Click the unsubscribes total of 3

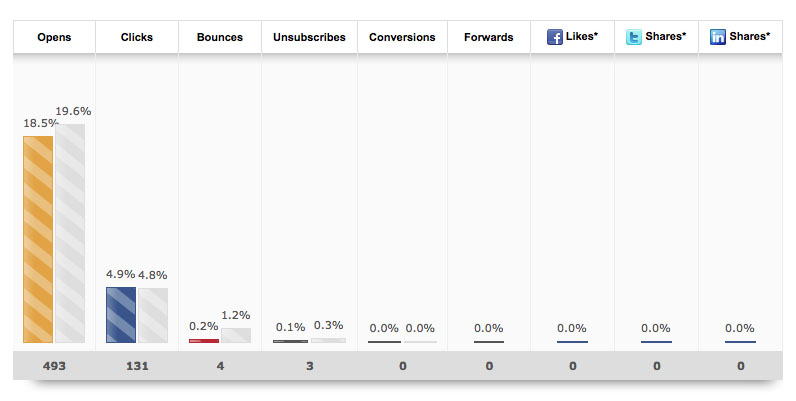309,366
